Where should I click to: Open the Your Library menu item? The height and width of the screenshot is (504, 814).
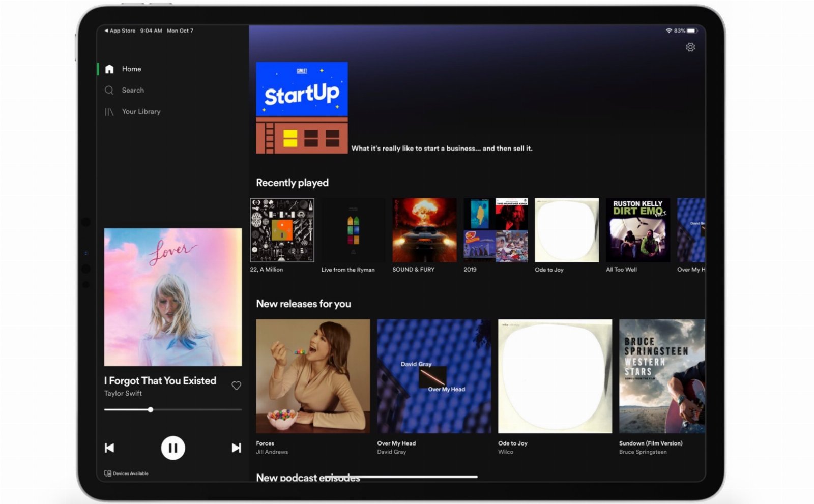tap(141, 112)
